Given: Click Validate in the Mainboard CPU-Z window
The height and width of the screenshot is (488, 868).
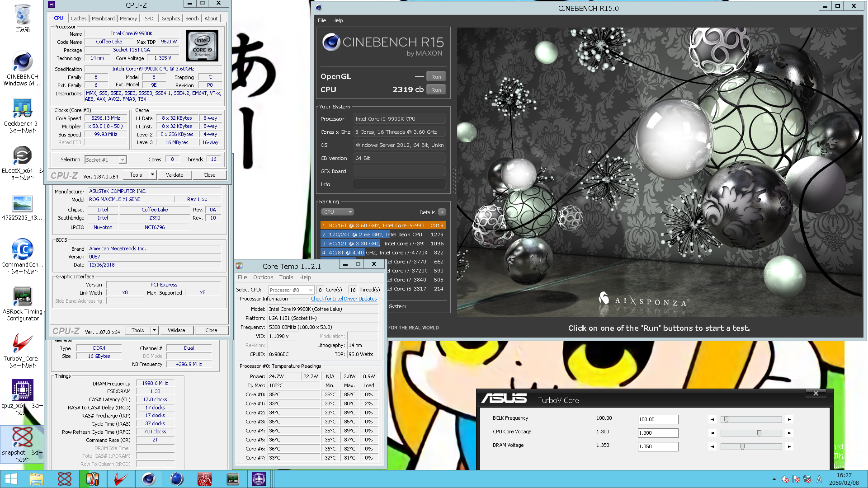Looking at the screenshot, I should 176,330.
